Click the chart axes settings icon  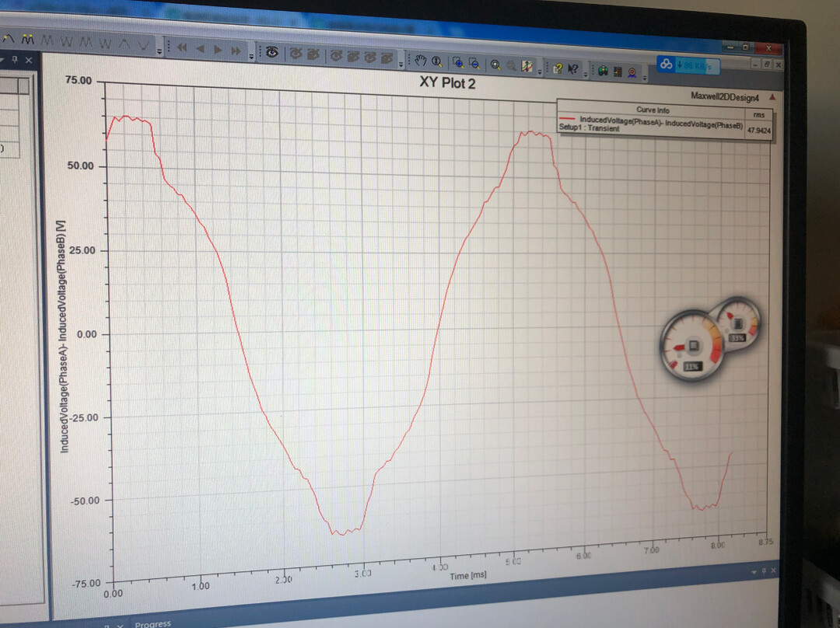pos(527,66)
